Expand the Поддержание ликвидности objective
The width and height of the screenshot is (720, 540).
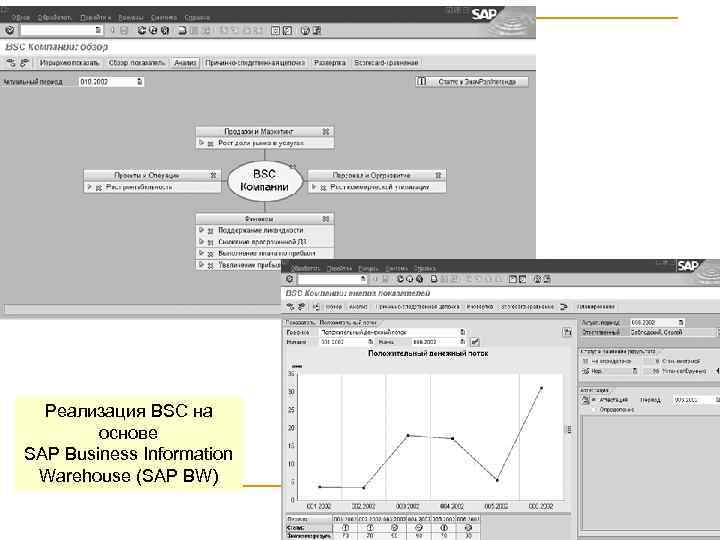point(201,230)
